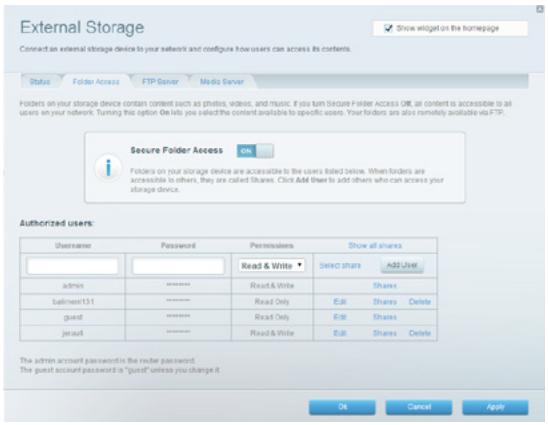Click inside the new Username field

pos(72,266)
